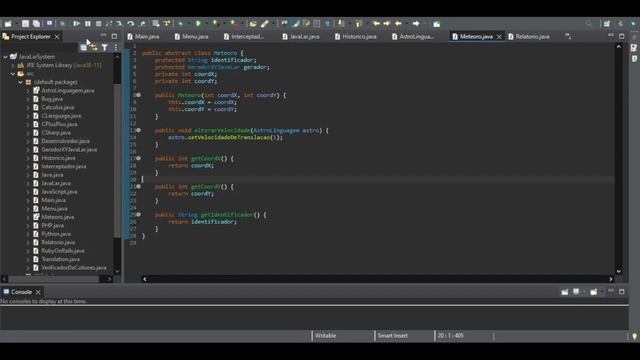Viewport: 640px width, 360px height.
Task: Click the New file wizard icon
Action: (x=8, y=24)
